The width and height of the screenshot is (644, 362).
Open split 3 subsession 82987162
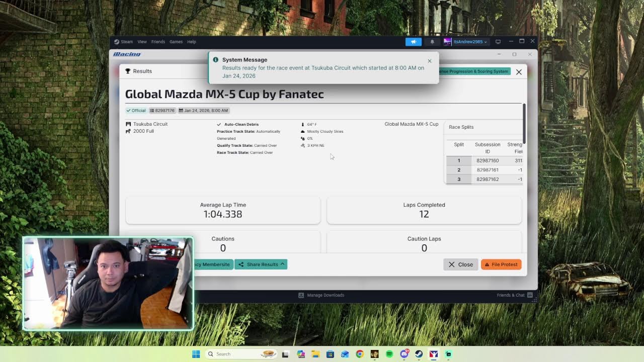click(488, 179)
